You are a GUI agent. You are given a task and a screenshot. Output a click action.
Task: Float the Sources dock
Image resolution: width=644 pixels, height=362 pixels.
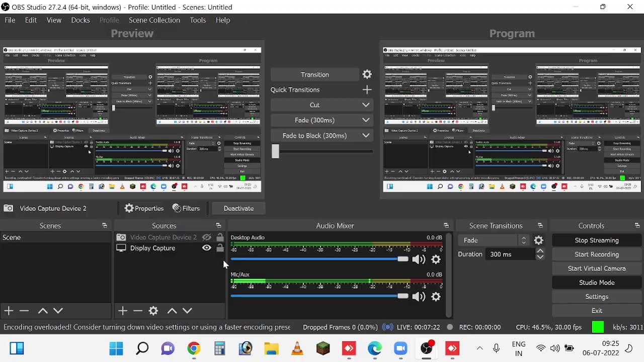[218, 226]
